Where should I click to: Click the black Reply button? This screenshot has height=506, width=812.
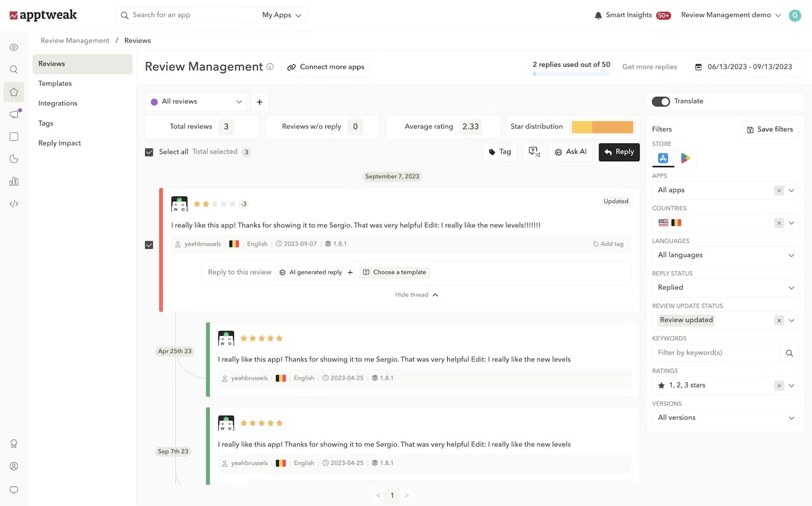[619, 152]
